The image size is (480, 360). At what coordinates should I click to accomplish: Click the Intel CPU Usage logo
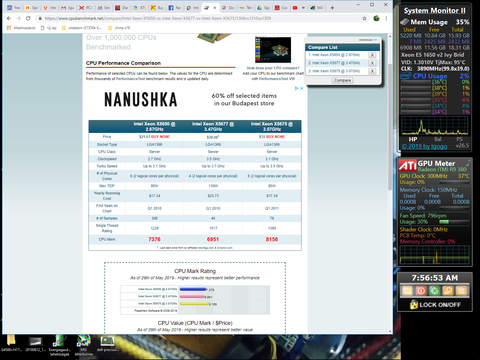pos(406,76)
